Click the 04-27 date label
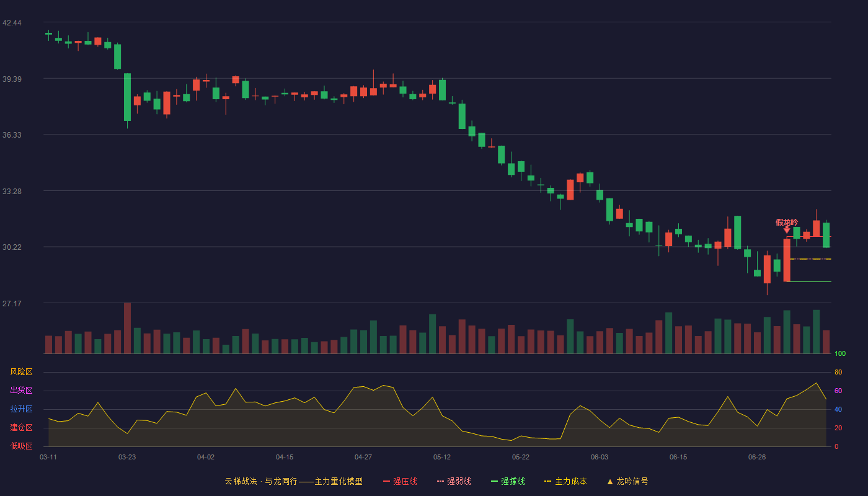The image size is (868, 496). click(363, 457)
